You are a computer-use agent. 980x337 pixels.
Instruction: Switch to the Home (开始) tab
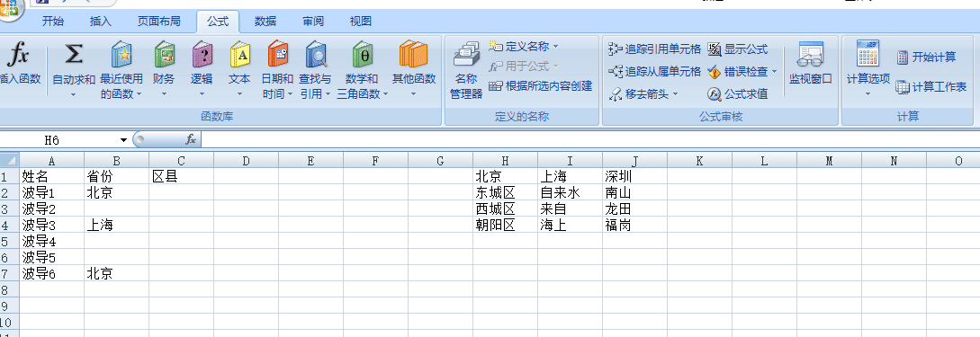(53, 22)
